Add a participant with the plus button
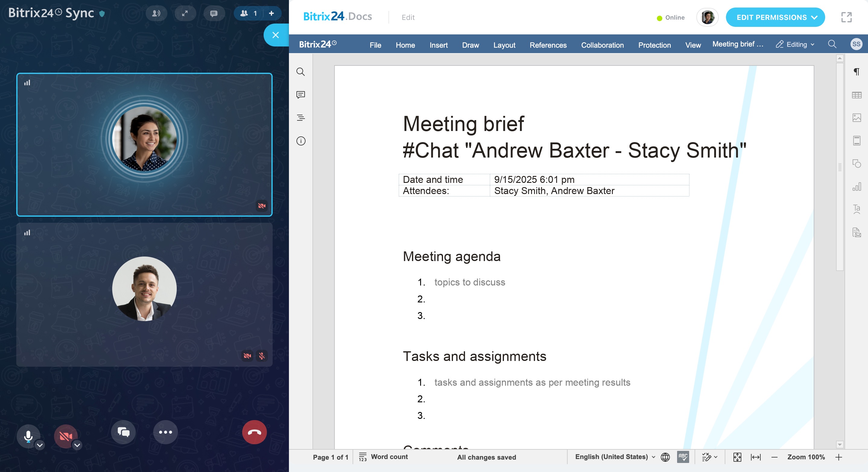Viewport: 868px width, 472px height. pos(271,14)
